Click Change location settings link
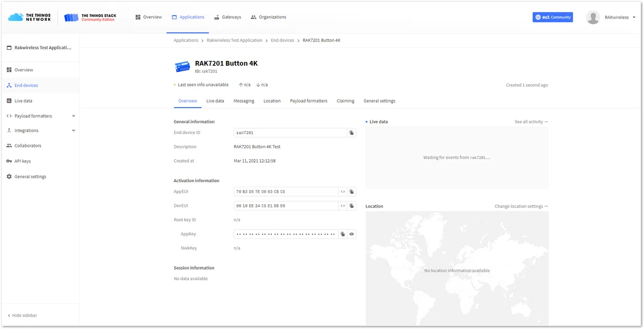The image size is (644, 329). pyautogui.click(x=521, y=206)
